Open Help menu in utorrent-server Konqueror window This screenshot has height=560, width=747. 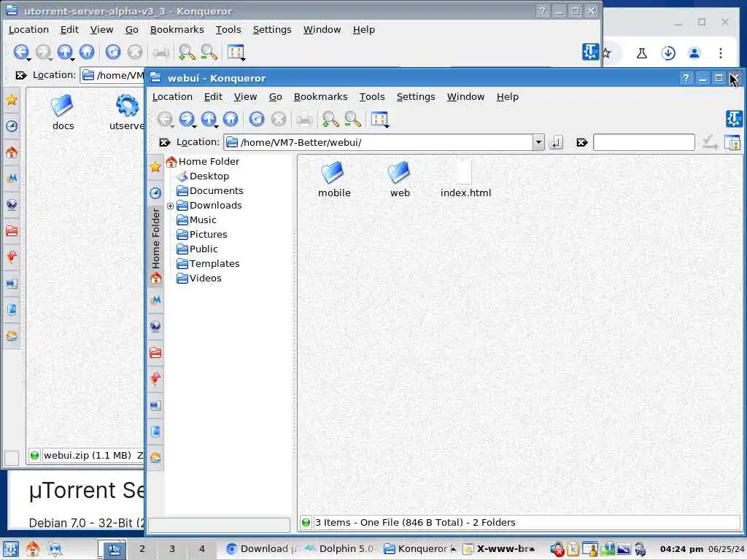tap(363, 29)
